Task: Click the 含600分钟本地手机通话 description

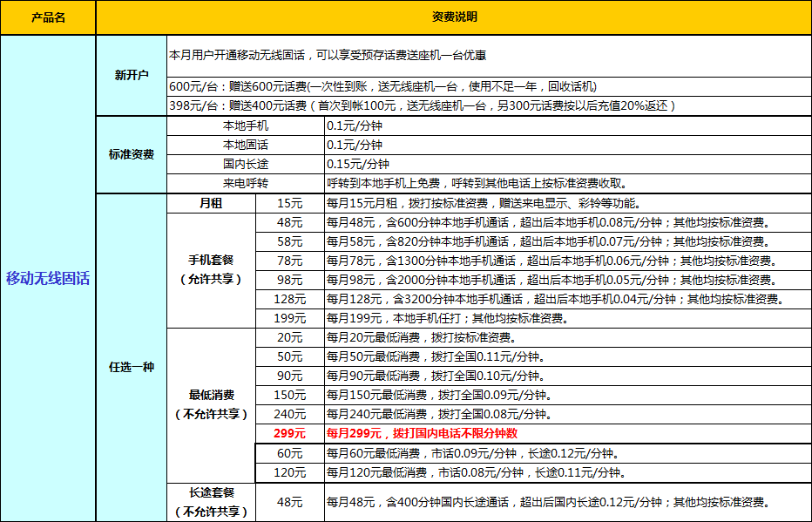Action: 568,223
